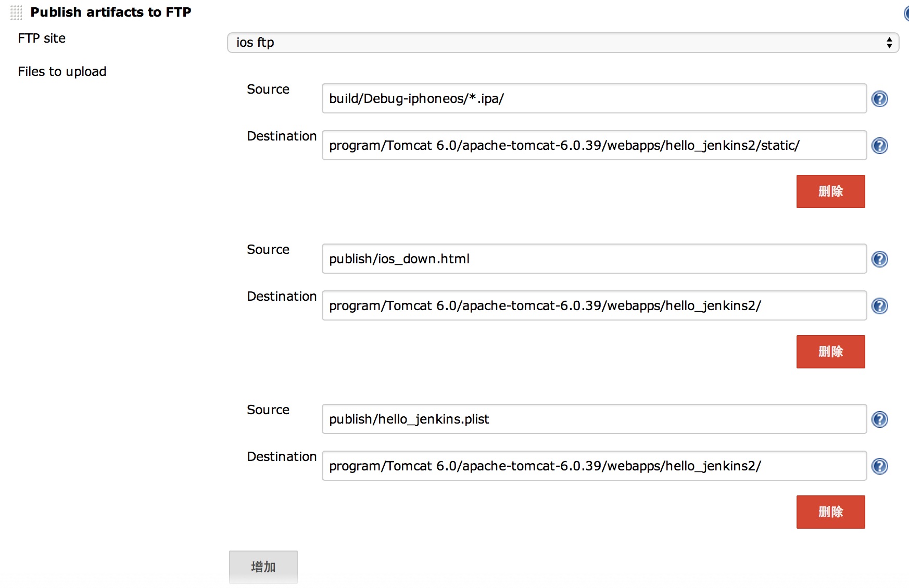
Task: Focus the hello_jenkins2/static/ destination field
Action: point(594,145)
